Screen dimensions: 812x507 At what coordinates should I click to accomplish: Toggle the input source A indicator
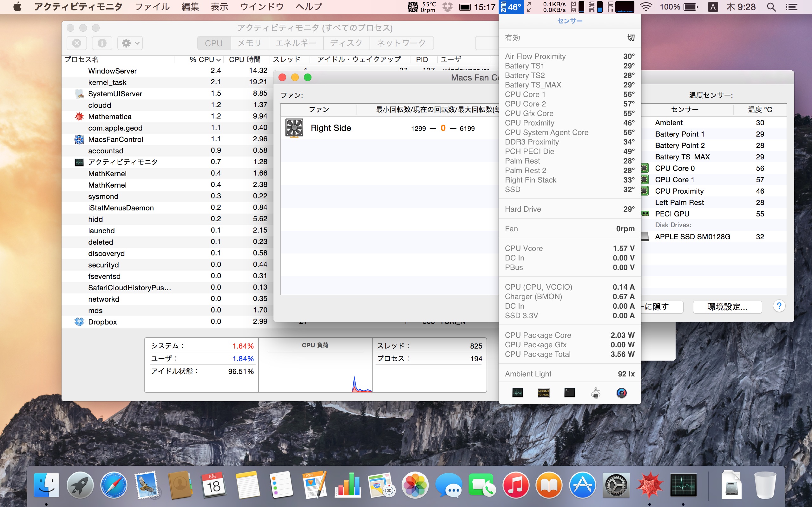point(713,7)
